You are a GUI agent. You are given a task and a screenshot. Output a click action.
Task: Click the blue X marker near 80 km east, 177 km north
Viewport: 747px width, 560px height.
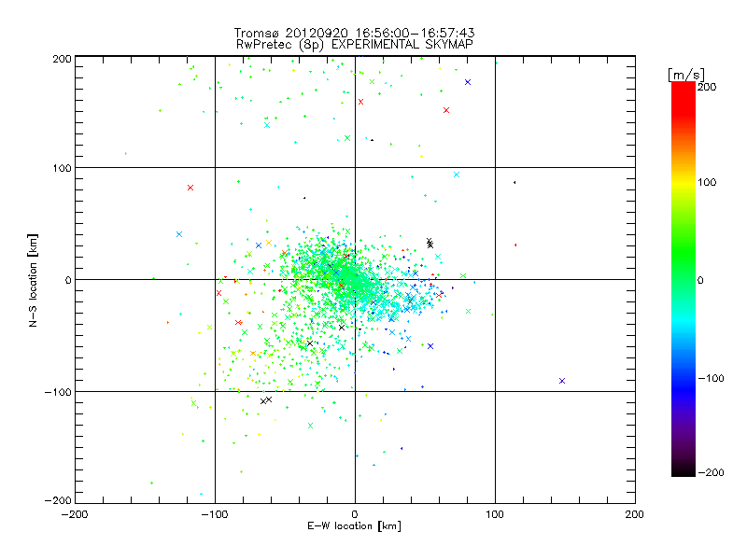tap(468, 82)
